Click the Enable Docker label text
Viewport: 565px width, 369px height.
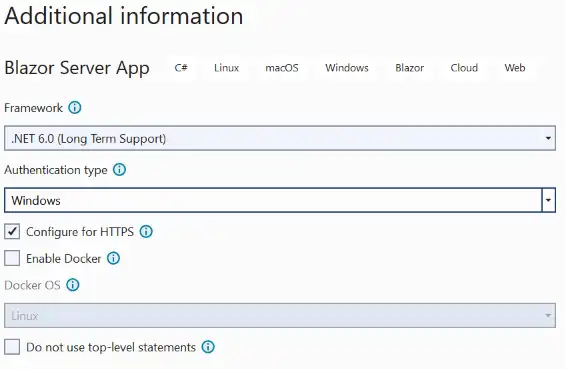(64, 258)
